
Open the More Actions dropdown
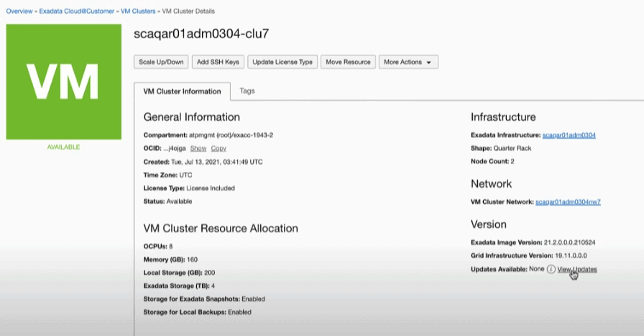408,62
